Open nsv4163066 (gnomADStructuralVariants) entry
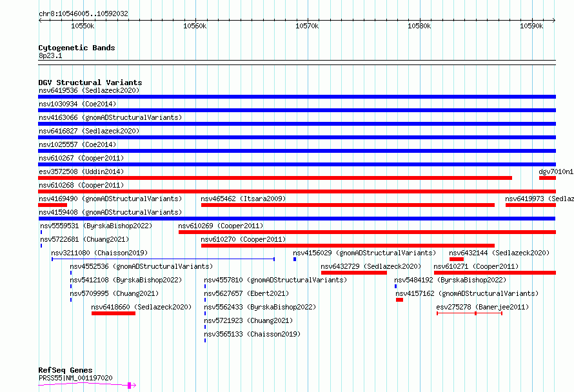Image resolution: width=574 pixels, height=392 pixels. click(110, 117)
